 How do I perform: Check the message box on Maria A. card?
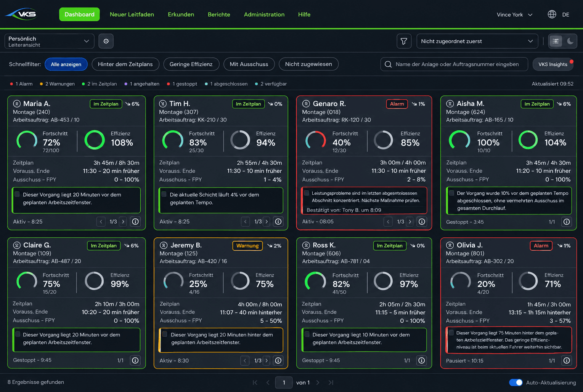17,194
